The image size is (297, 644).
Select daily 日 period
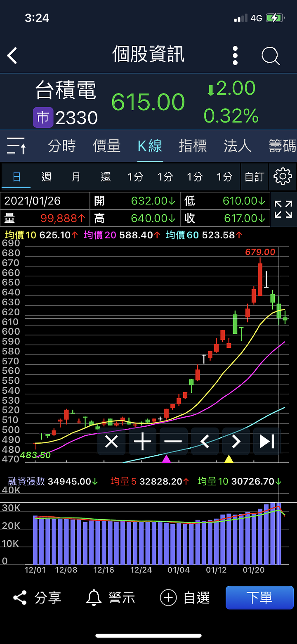tap(16, 177)
